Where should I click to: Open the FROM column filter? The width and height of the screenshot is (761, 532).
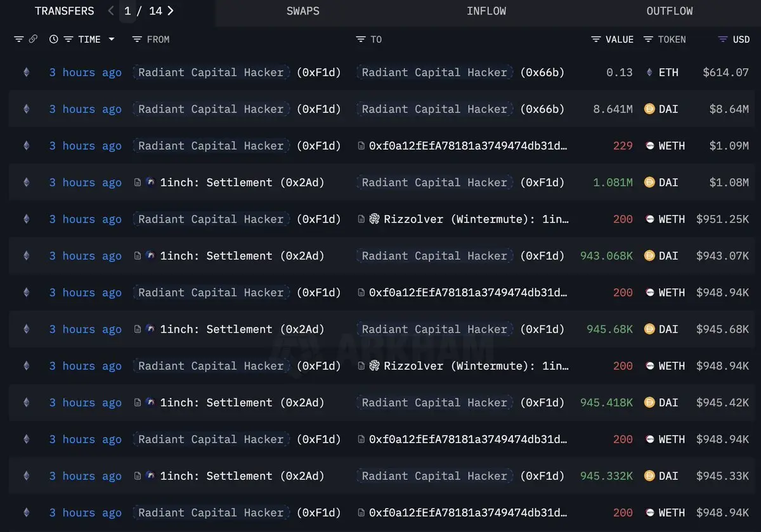click(137, 39)
